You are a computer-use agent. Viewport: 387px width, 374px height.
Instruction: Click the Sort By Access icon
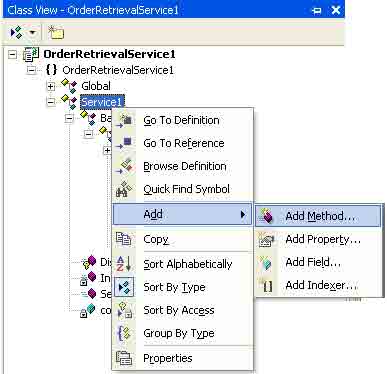coord(124,310)
